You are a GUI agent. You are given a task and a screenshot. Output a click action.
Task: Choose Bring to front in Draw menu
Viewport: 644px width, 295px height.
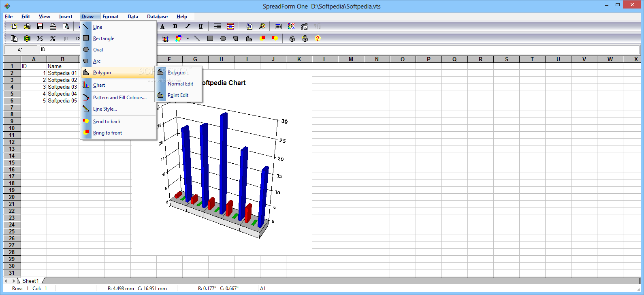(119, 133)
